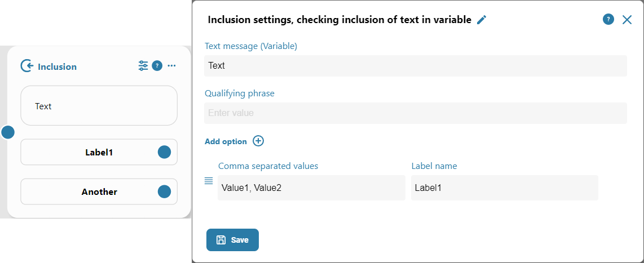Click the Another output connector dot

164,191
